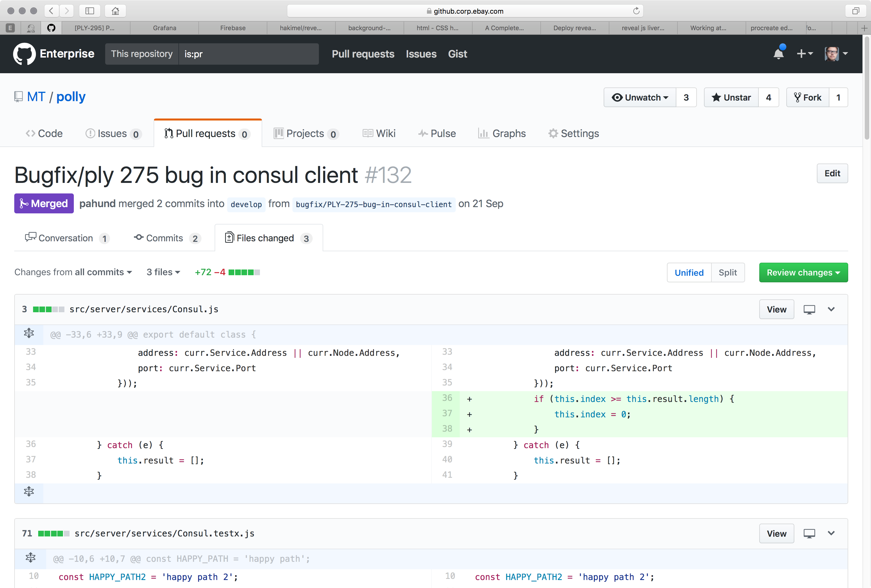Click Safari home button
The image size is (871, 588).
115,11
